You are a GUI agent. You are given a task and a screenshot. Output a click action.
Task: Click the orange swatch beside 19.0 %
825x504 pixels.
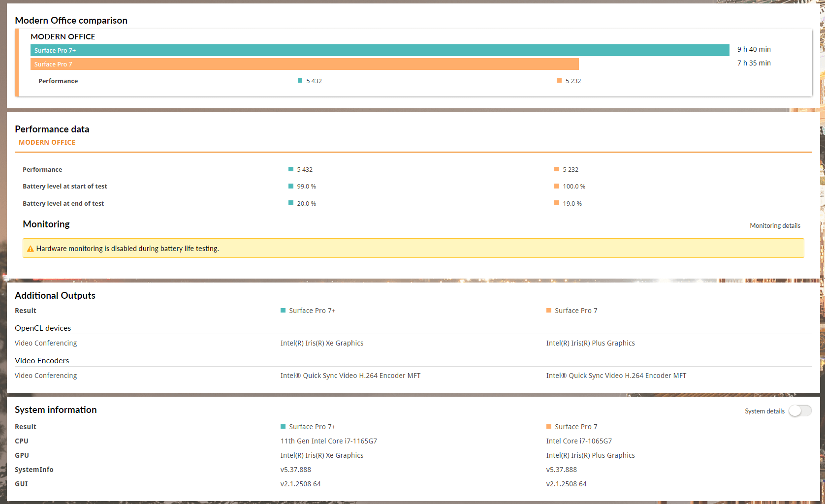coord(557,203)
